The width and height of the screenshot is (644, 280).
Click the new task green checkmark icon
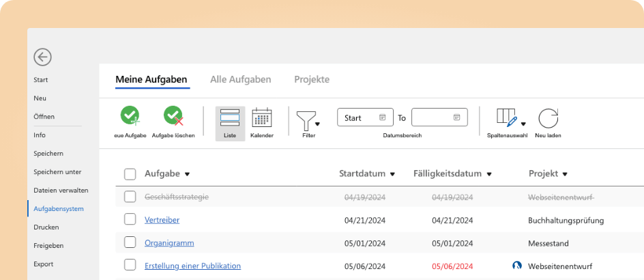coord(130,115)
